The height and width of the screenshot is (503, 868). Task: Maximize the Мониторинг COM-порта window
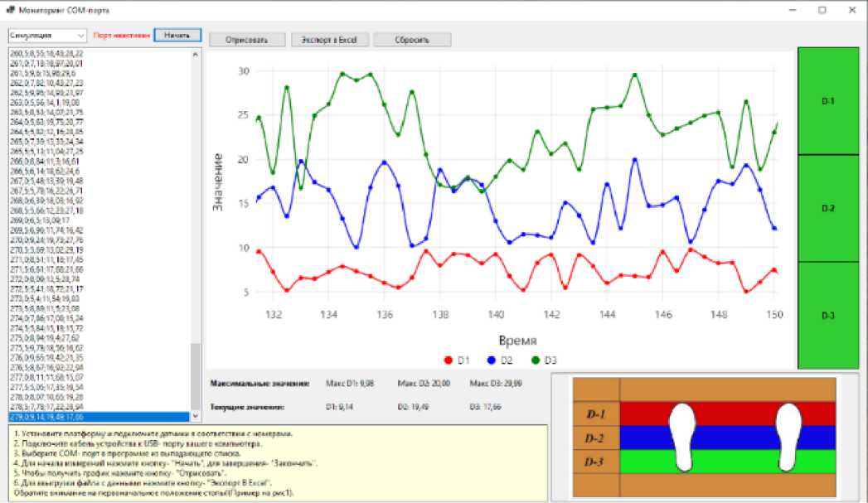pyautogui.click(x=822, y=10)
